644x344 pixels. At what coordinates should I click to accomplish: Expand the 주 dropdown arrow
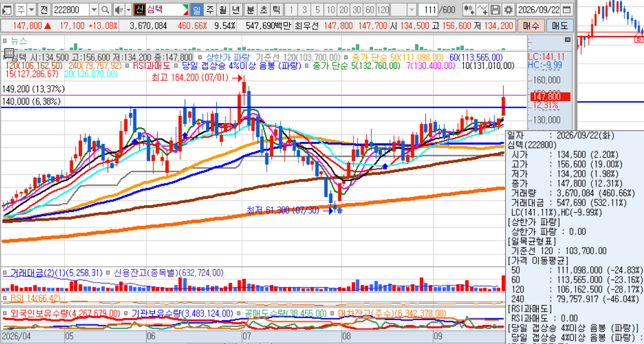pyautogui.click(x=31, y=9)
